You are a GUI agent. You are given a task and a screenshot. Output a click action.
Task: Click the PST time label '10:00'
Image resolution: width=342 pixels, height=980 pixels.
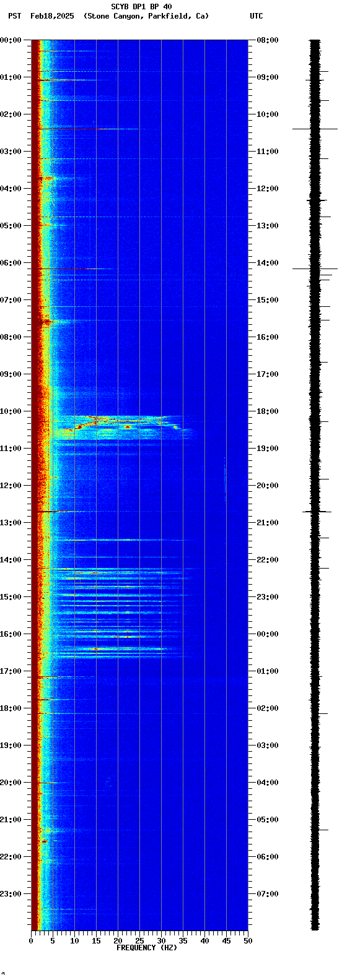coord(11,411)
